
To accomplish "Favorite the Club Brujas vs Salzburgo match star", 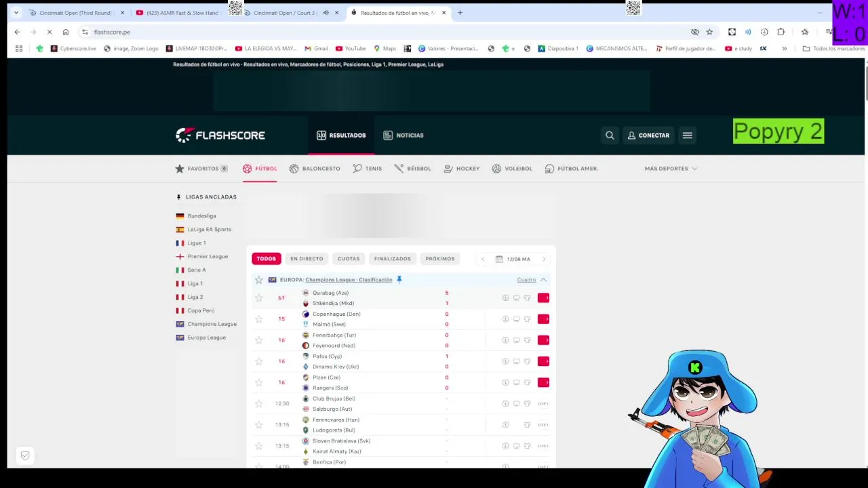I will coord(258,404).
